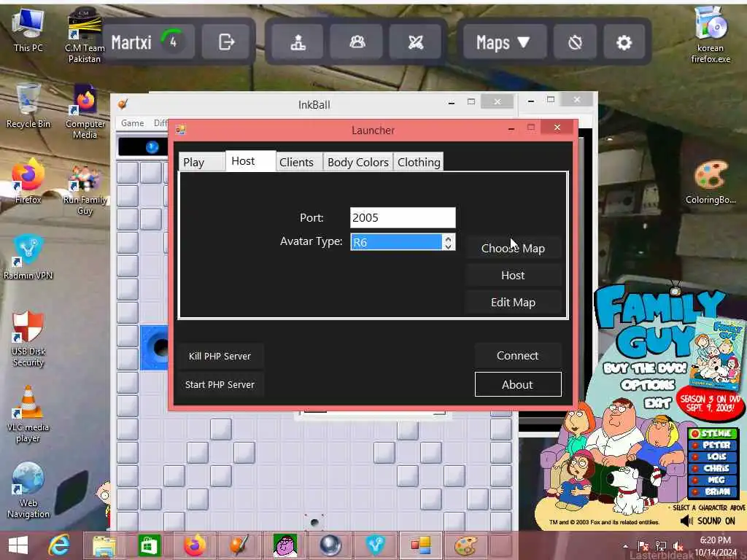747x560 pixels.
Task: Open korean firefox.exe desktop file
Action: (x=711, y=35)
